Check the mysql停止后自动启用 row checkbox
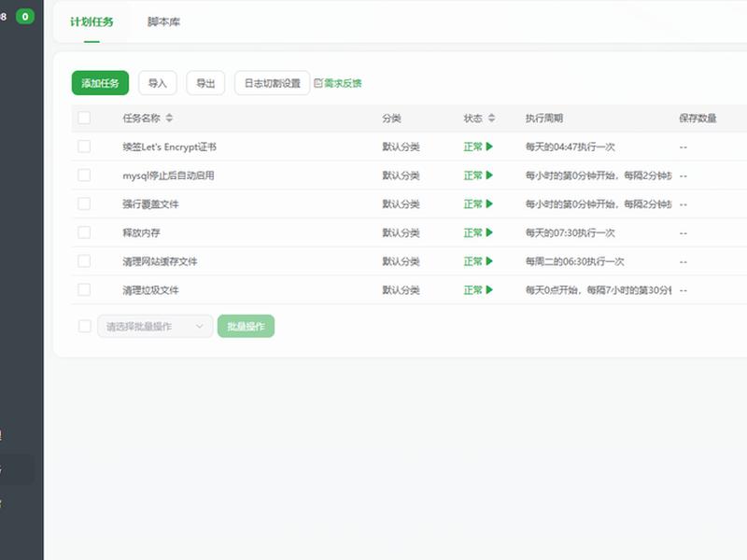Image resolution: width=747 pixels, height=560 pixels. (84, 175)
